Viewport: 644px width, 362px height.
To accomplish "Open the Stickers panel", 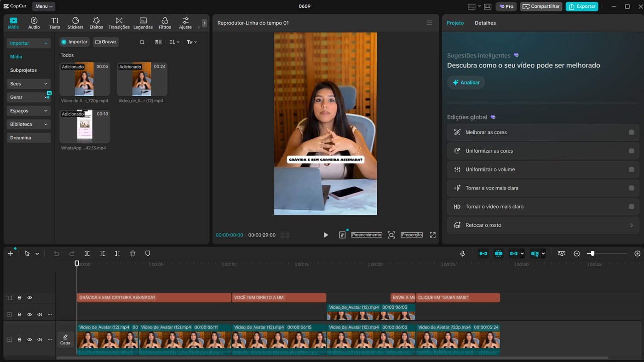I will click(x=75, y=23).
